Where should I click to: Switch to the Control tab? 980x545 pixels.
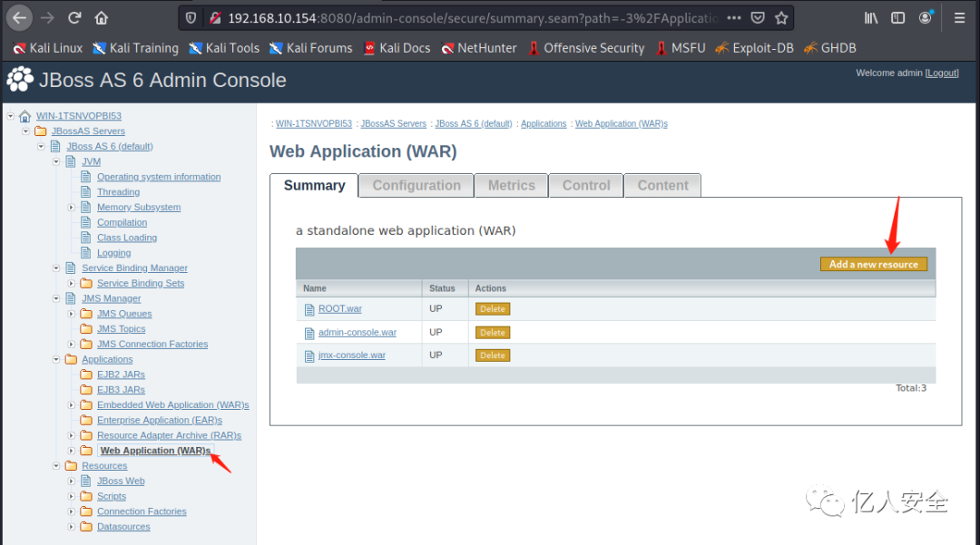[586, 185]
